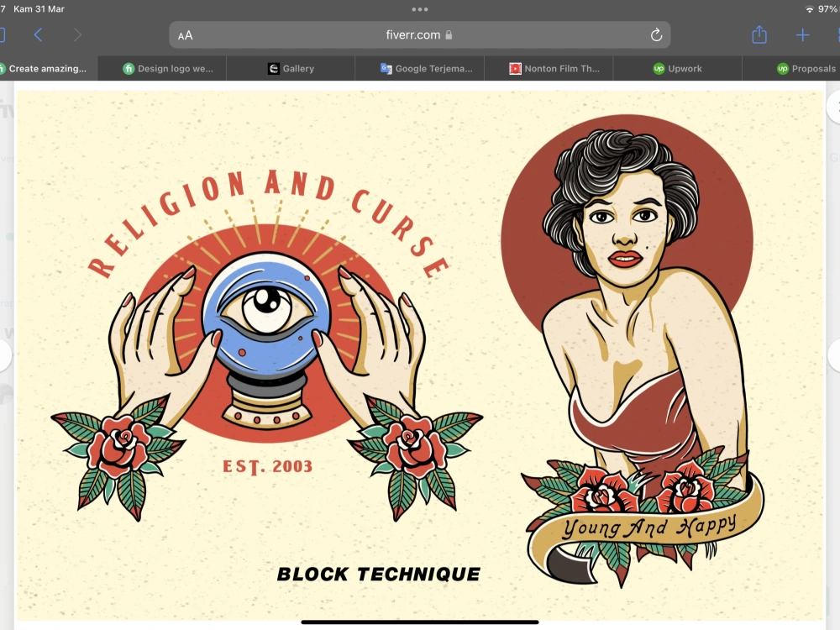The image size is (840, 630).
Task: Add a new tab with the plus icon
Action: [802, 35]
